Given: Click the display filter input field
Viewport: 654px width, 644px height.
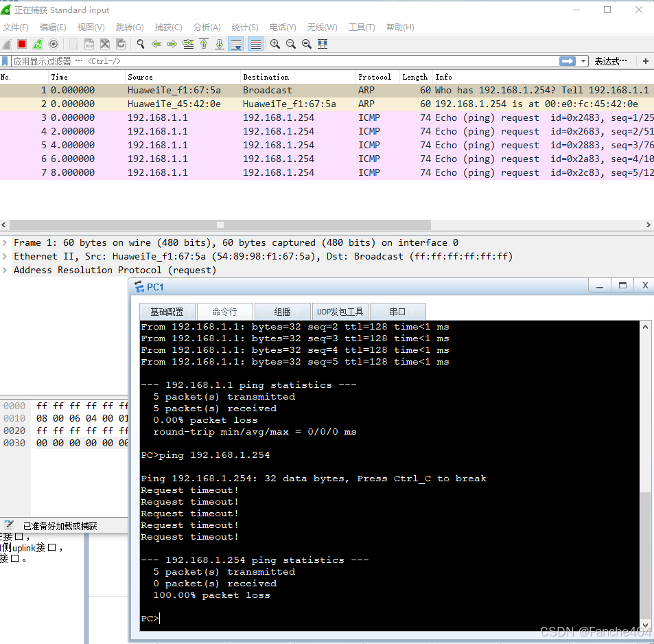Looking at the screenshot, I should tap(283, 61).
